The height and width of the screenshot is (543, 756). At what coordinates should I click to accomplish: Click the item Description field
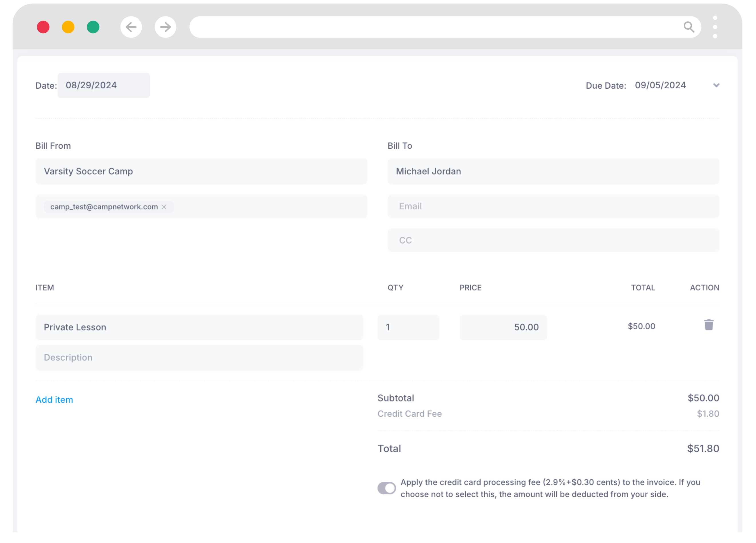pyautogui.click(x=199, y=357)
